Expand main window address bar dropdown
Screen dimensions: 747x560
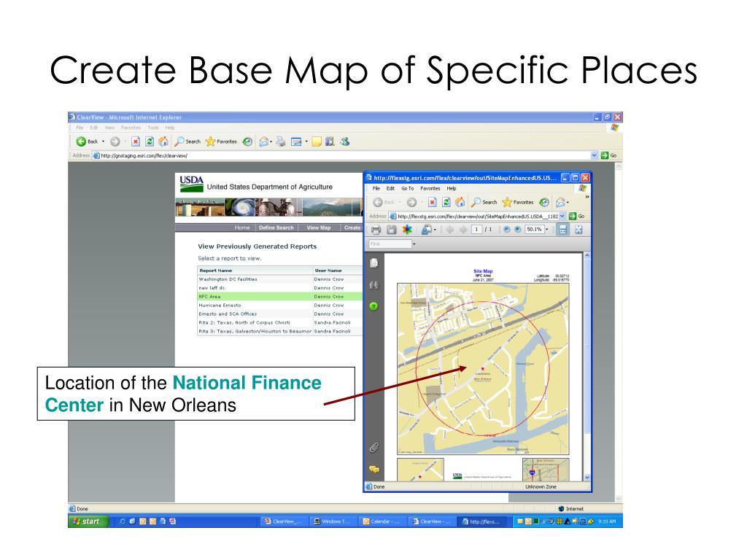[x=594, y=155]
